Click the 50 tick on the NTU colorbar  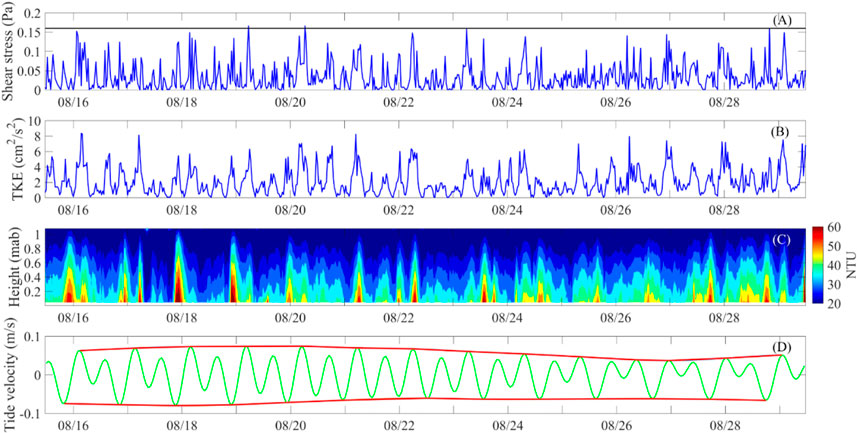coord(832,247)
